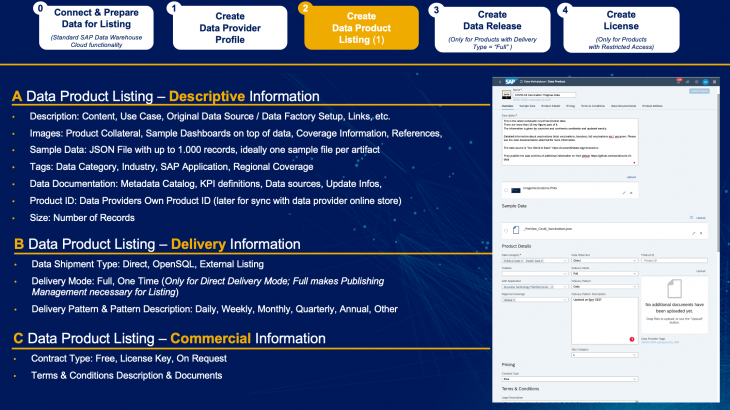Click the SAP logo

coord(511,81)
